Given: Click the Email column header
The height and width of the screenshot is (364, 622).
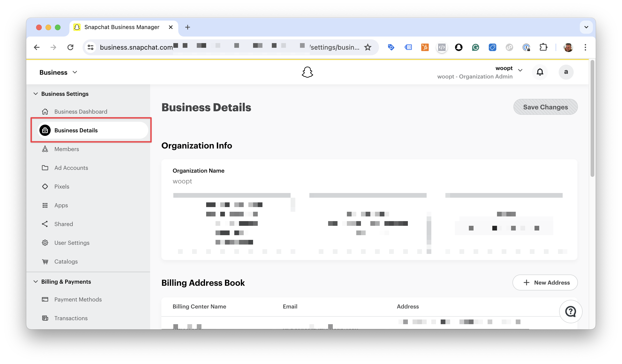Looking at the screenshot, I should point(290,307).
